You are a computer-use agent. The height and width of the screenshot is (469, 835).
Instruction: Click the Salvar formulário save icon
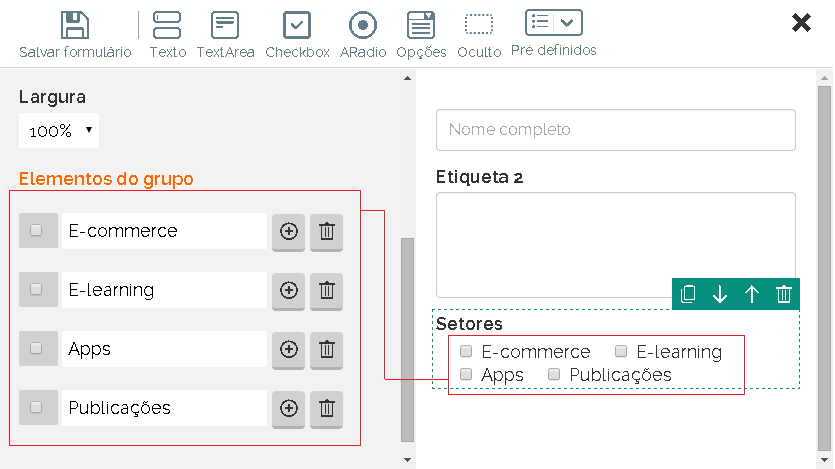[x=75, y=25]
